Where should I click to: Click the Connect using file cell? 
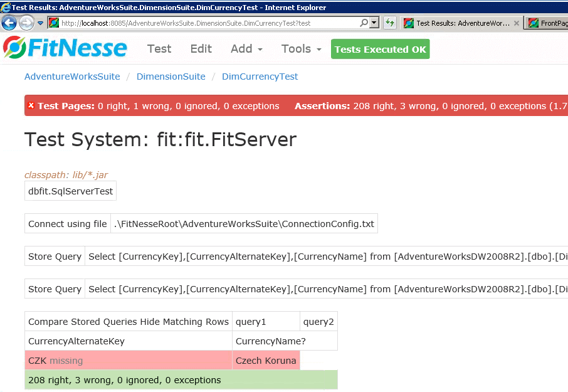point(67,223)
